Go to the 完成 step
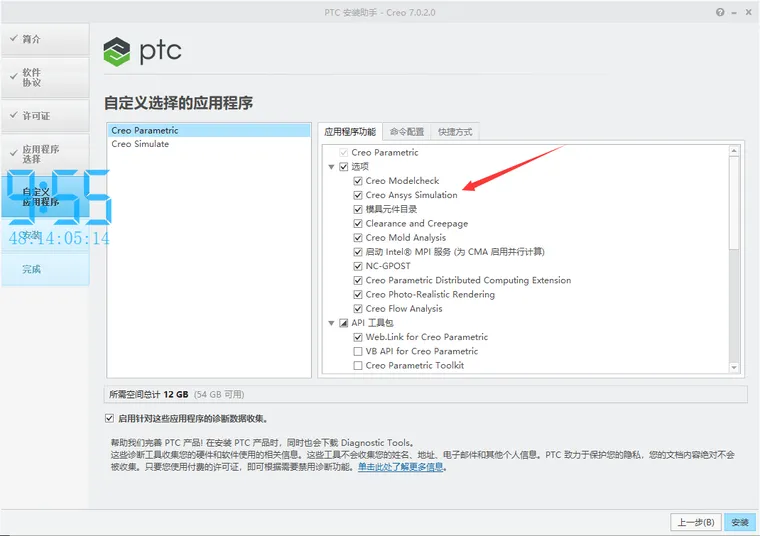760x536 pixels. (45, 269)
